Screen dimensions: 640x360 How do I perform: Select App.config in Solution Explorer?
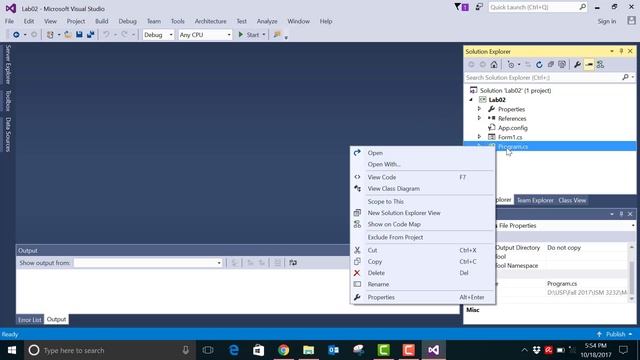512,128
